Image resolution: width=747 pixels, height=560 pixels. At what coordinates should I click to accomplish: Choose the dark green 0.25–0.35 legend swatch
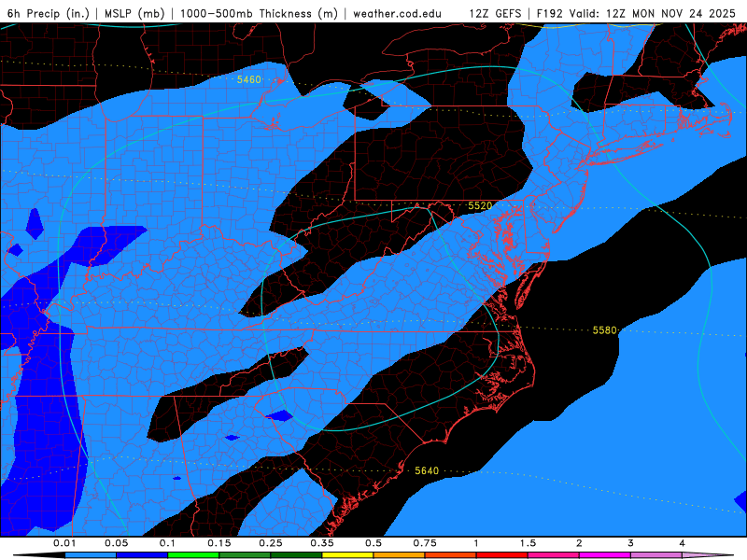pos(296,555)
